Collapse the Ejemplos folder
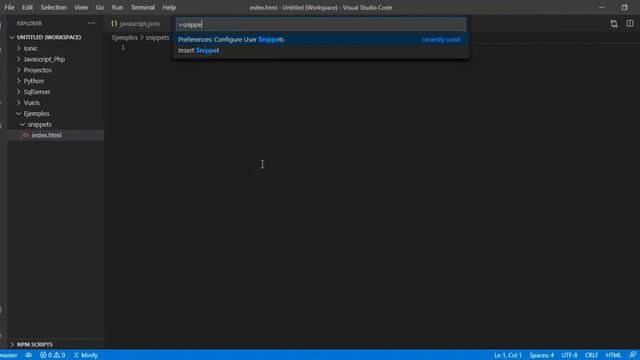This screenshot has width=640, height=360. coord(56,113)
